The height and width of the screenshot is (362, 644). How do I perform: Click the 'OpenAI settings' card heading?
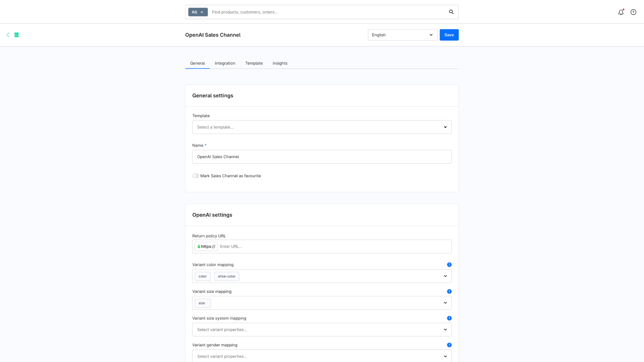point(212,215)
